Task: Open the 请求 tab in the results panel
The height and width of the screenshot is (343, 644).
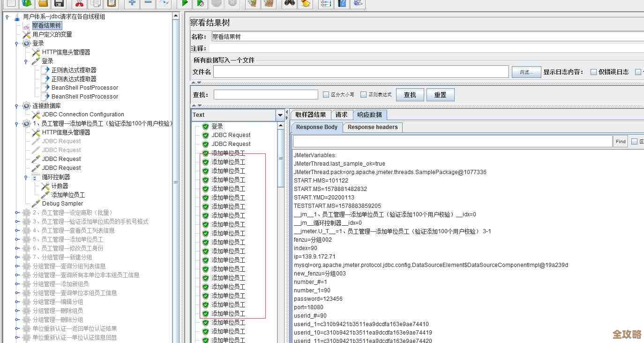Action: click(342, 114)
